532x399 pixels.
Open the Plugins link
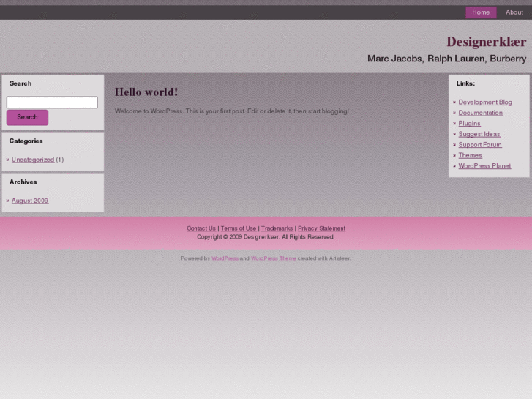click(469, 124)
